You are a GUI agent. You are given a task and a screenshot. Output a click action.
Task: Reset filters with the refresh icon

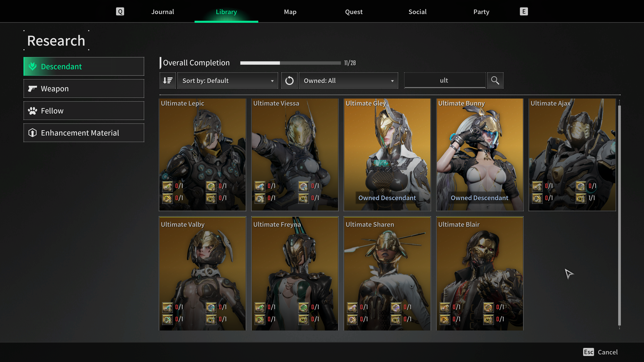pyautogui.click(x=289, y=80)
